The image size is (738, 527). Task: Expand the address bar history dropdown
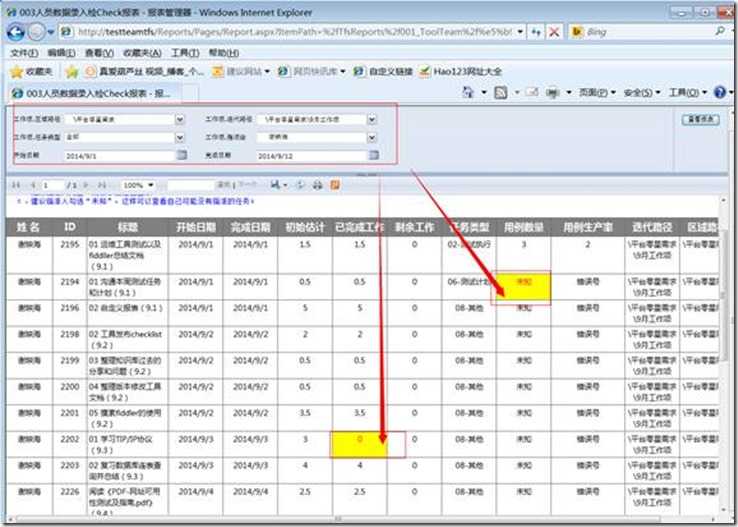[x=520, y=32]
